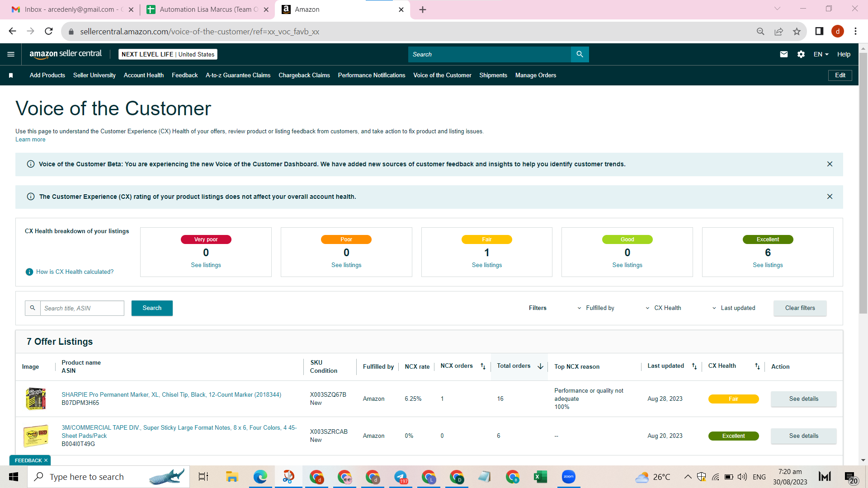Click the teal Search button

(x=152, y=308)
